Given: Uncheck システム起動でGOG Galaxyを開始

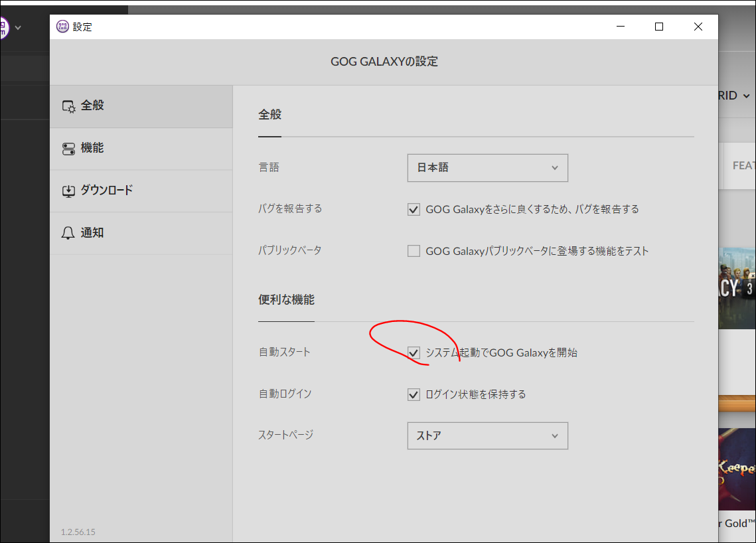Looking at the screenshot, I should pos(414,352).
